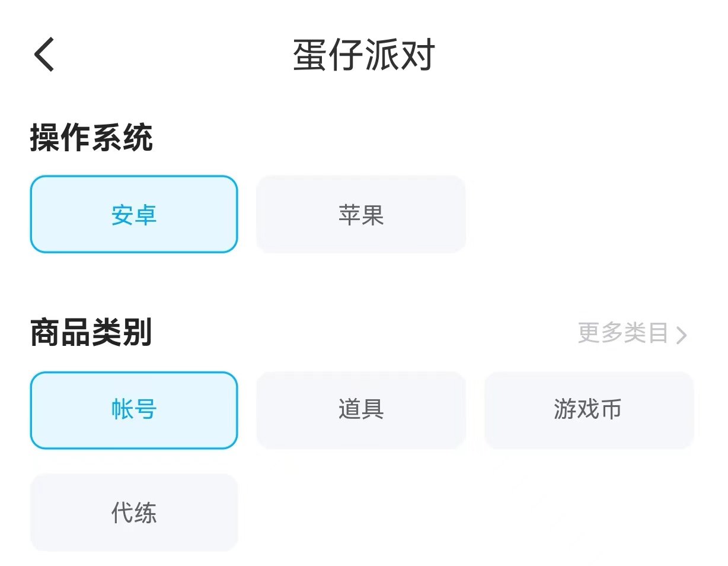Select the 道具 category chip
The height and width of the screenshot is (566, 728).
pos(361,410)
